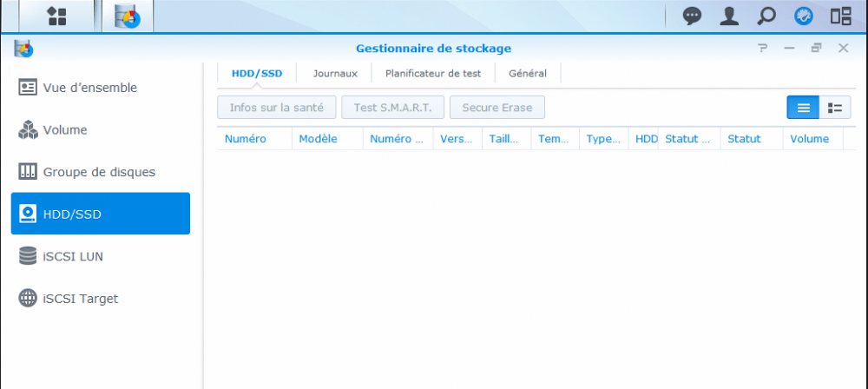Screen dimensions: 868x389
Task: Open iSCSI Target section
Action: pos(100,298)
